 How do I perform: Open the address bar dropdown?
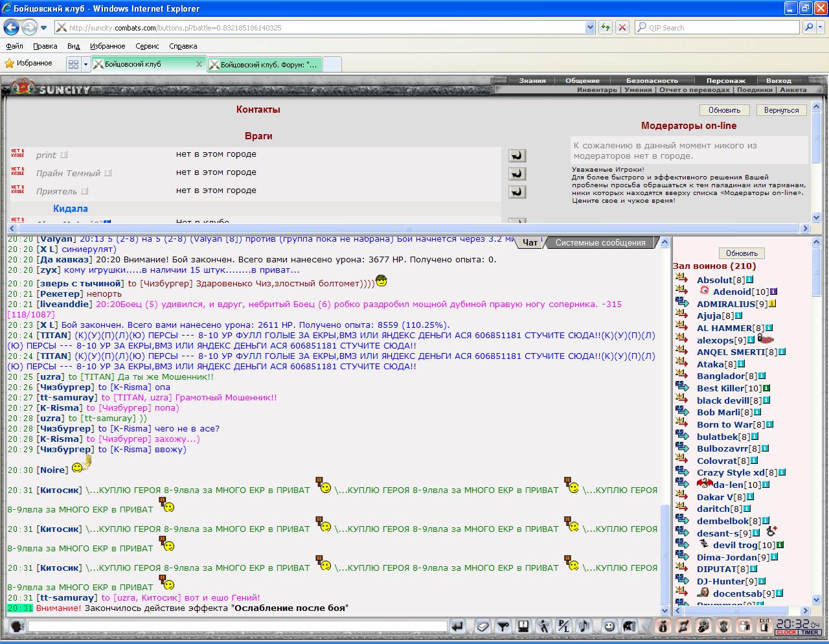tap(590, 27)
